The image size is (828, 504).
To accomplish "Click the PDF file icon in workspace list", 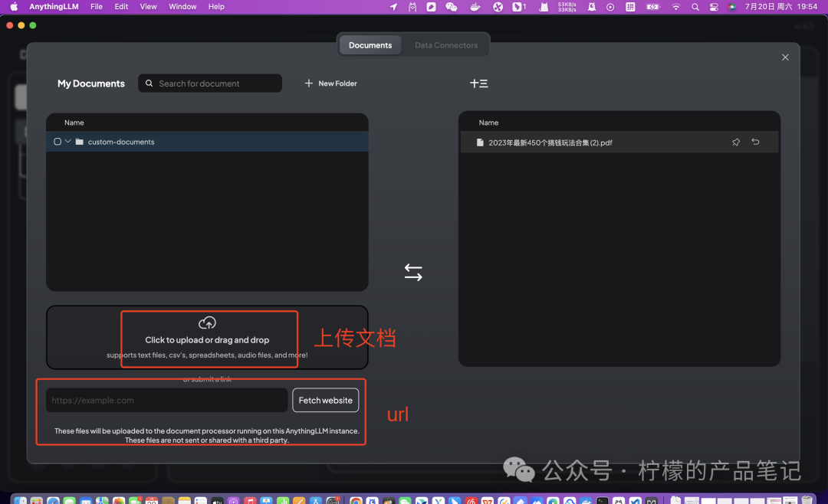I will pos(480,142).
